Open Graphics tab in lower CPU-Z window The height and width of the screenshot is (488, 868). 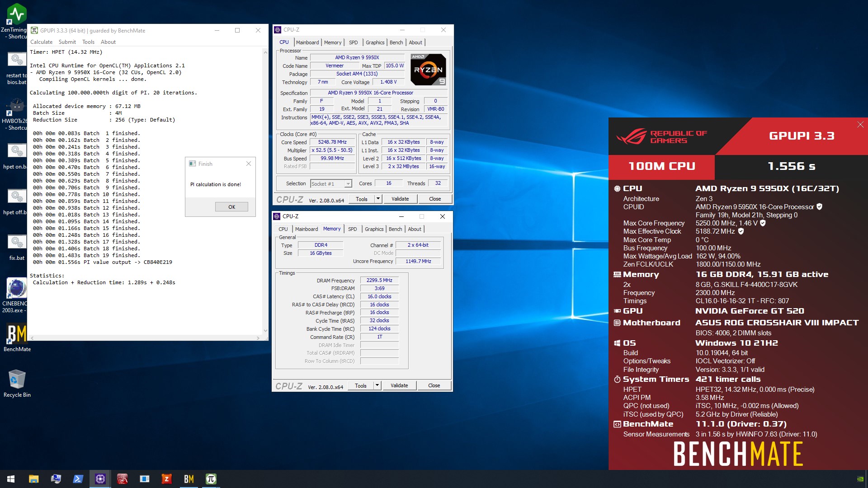tap(374, 229)
